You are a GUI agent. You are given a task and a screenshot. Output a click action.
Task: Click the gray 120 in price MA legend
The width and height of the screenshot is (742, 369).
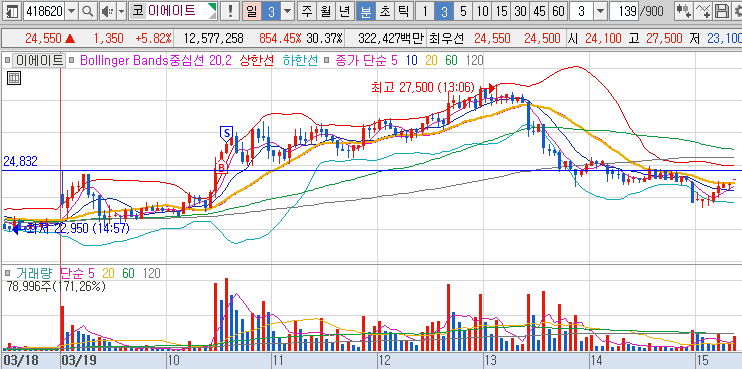[475, 61]
